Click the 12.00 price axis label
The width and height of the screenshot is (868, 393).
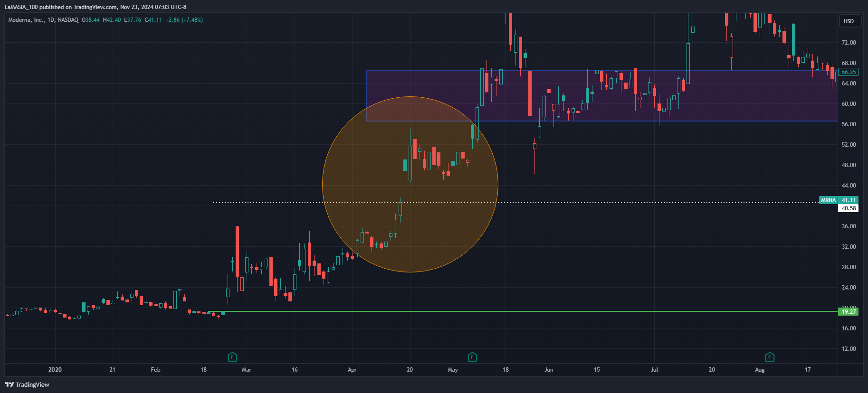[849, 349]
